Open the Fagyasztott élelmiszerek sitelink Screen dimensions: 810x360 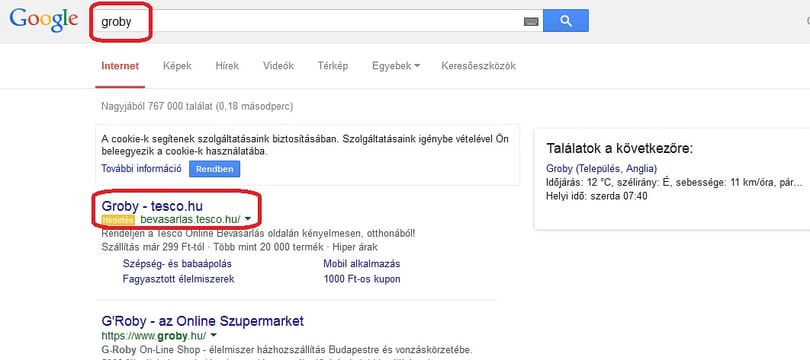[178, 279]
